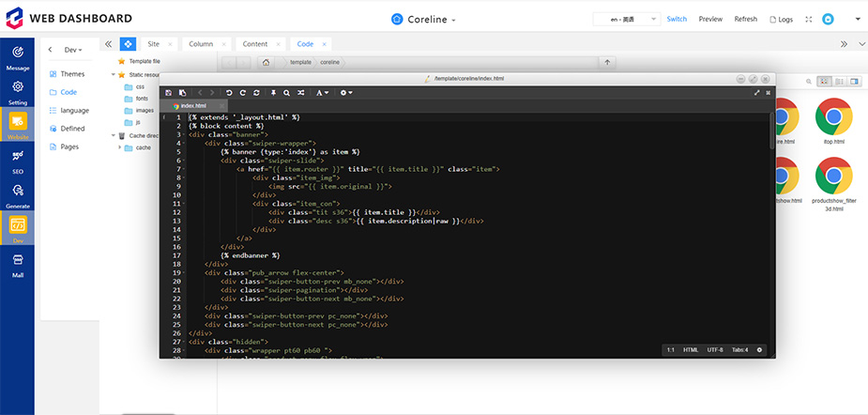Click the undo icon in code editor
The height and width of the screenshot is (415, 868).
(229, 93)
